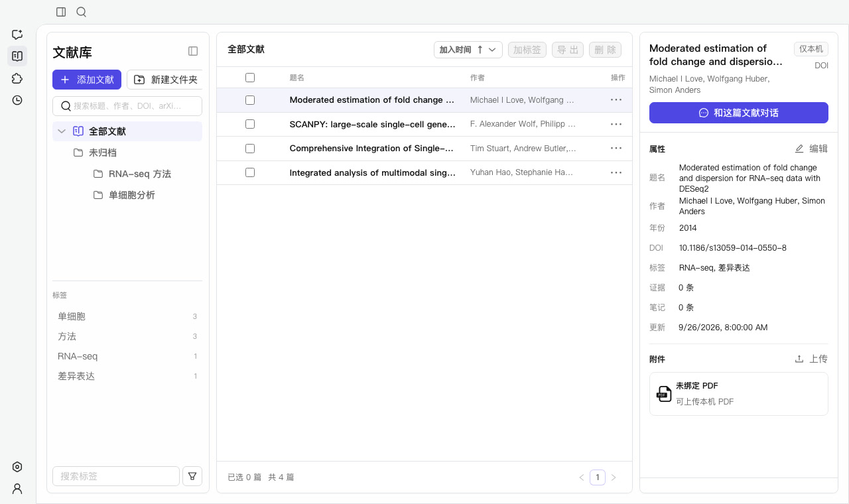Focus the 搜索标签 input field

click(x=116, y=476)
